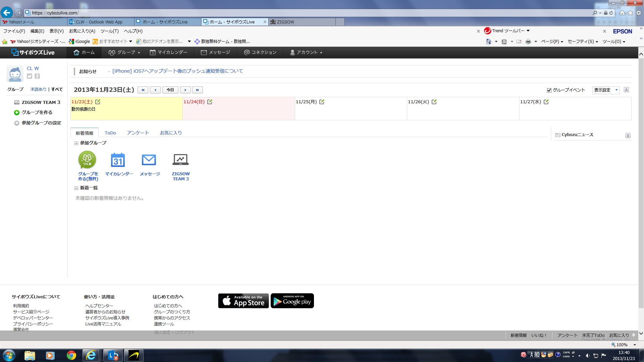Viewport: 644px width, 362px height.
Task: Click the green create group icon
Action: pyautogui.click(x=87, y=160)
